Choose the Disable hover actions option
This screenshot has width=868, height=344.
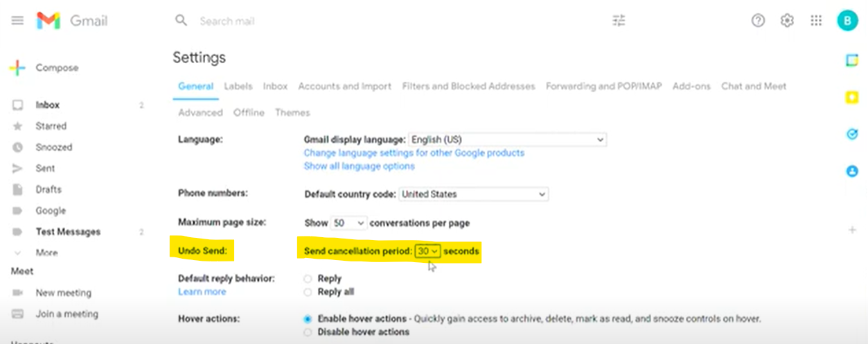(x=308, y=332)
